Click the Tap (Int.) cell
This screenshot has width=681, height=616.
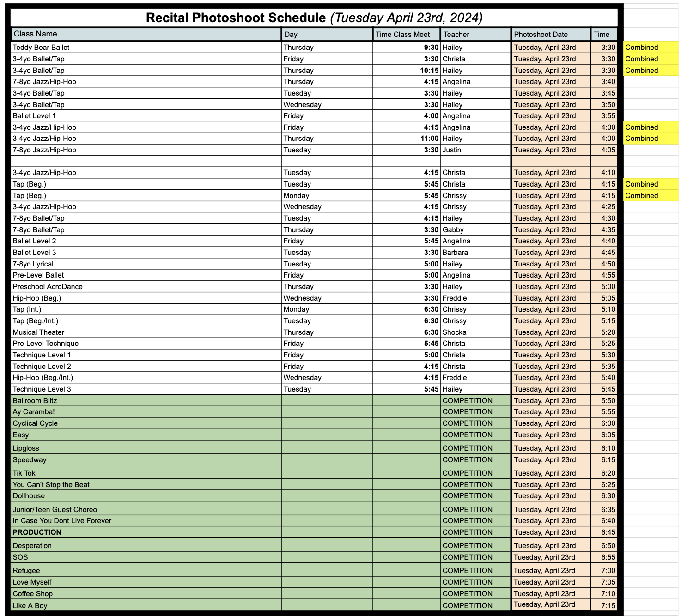[x=146, y=309]
